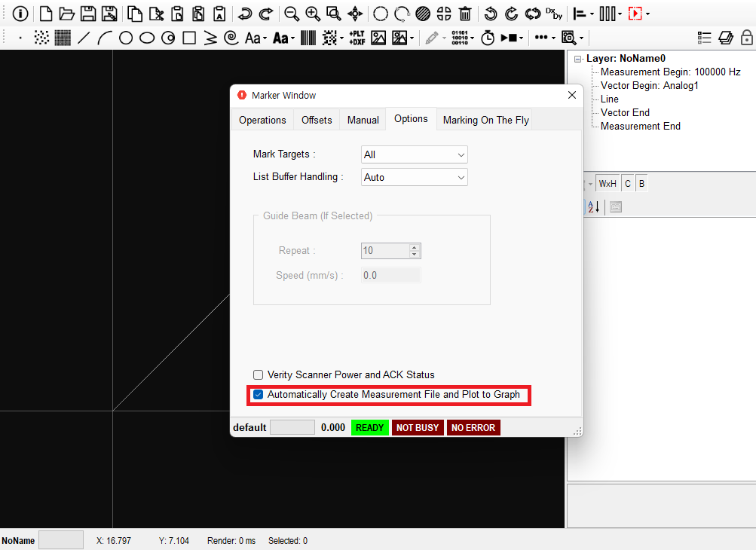The height and width of the screenshot is (550, 756).
Task: Click the layers stack icon
Action: 726,38
